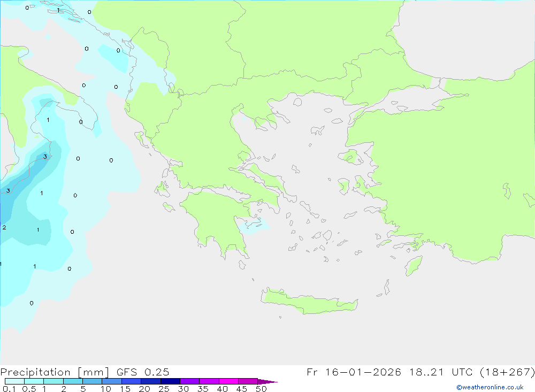The width and height of the screenshot is (535, 392).
Task: Choose the 40–45 mm magenta legend swatch
Action: point(228,381)
